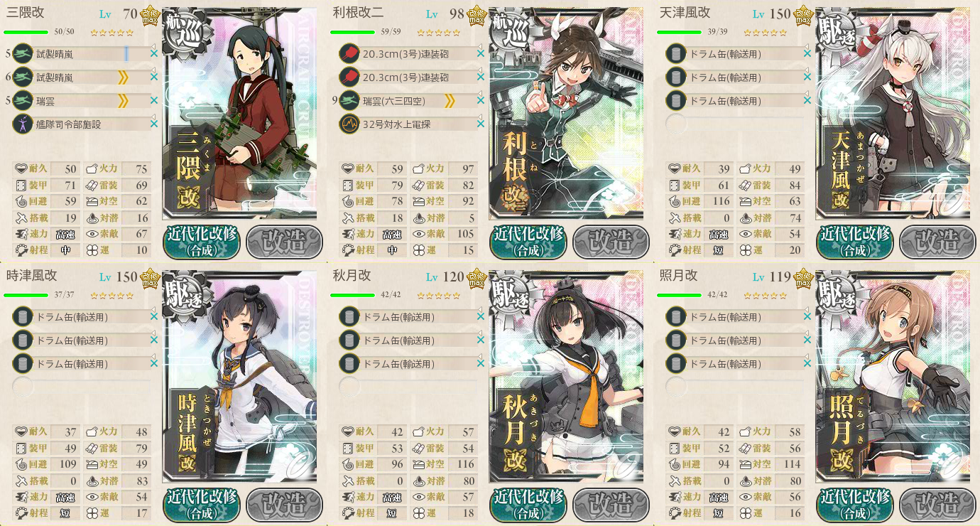980x526 pixels.
Task: Remove 32号対水上電探 from 利根改二 using X
Action: pyautogui.click(x=480, y=124)
